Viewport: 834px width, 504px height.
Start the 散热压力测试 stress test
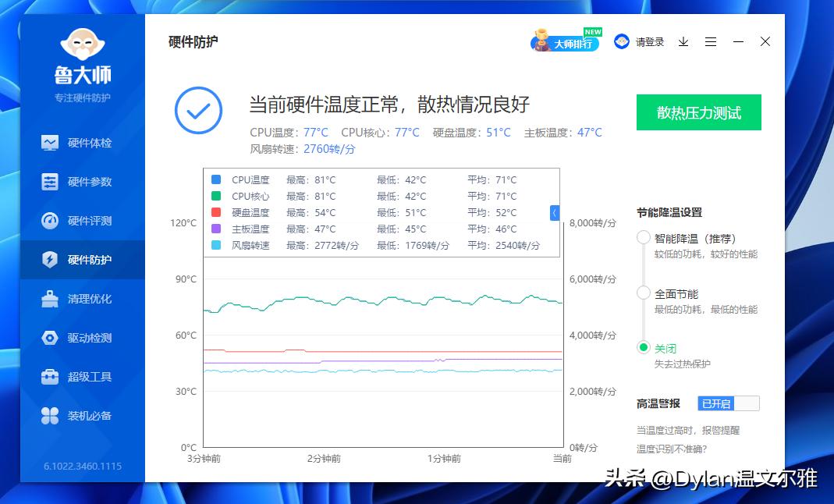pos(698,112)
